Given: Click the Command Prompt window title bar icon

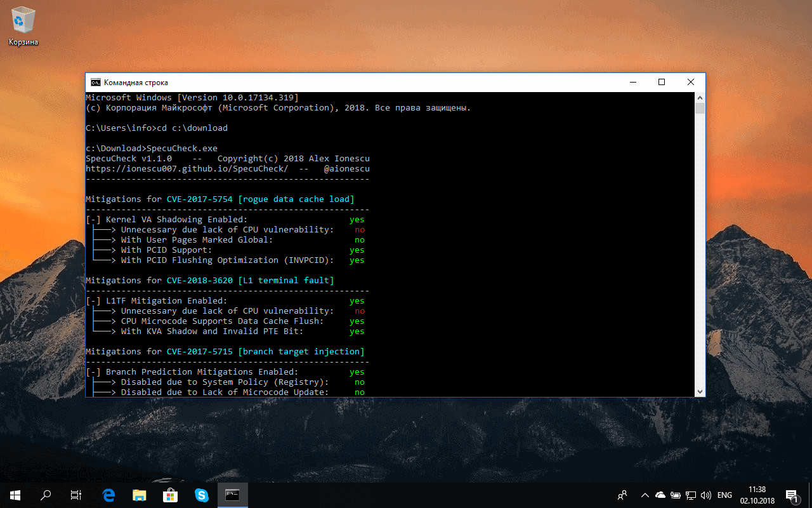Looking at the screenshot, I should [96, 83].
